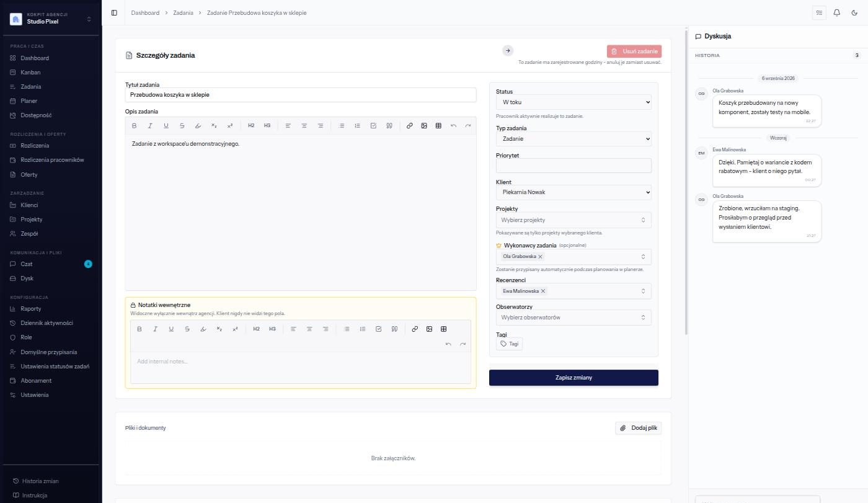Click the Dodaj plik button
Image resolution: width=868 pixels, height=503 pixels.
[639, 428]
